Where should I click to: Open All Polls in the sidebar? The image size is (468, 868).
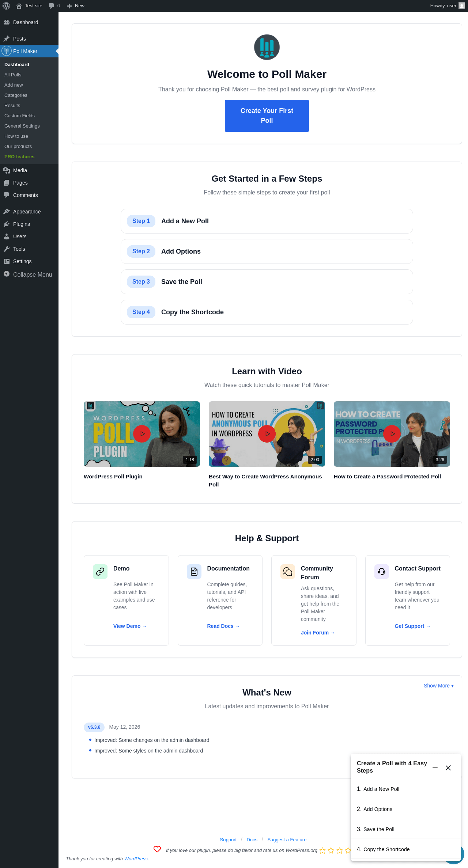(x=13, y=75)
